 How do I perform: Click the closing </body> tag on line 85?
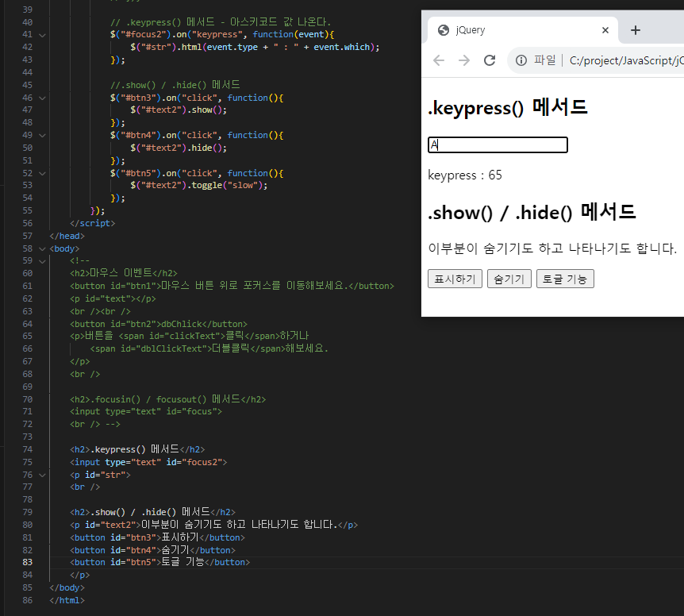67,587
